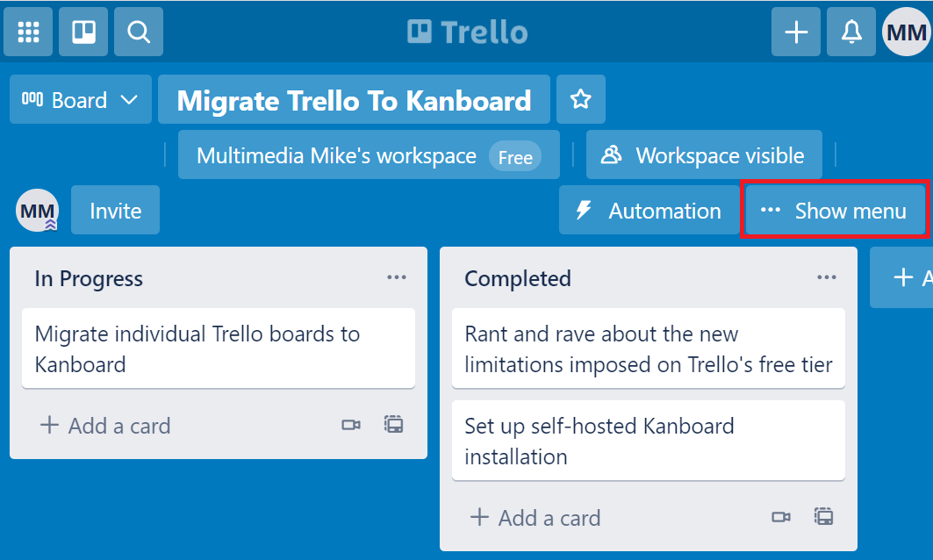Open Multimedia Mike's workspace button
The image size is (933, 560).
coord(369,154)
